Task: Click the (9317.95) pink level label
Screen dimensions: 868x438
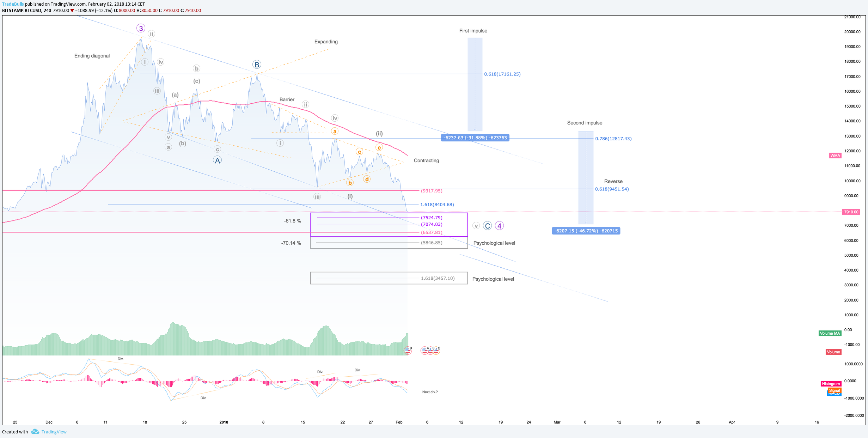Action: click(x=432, y=191)
